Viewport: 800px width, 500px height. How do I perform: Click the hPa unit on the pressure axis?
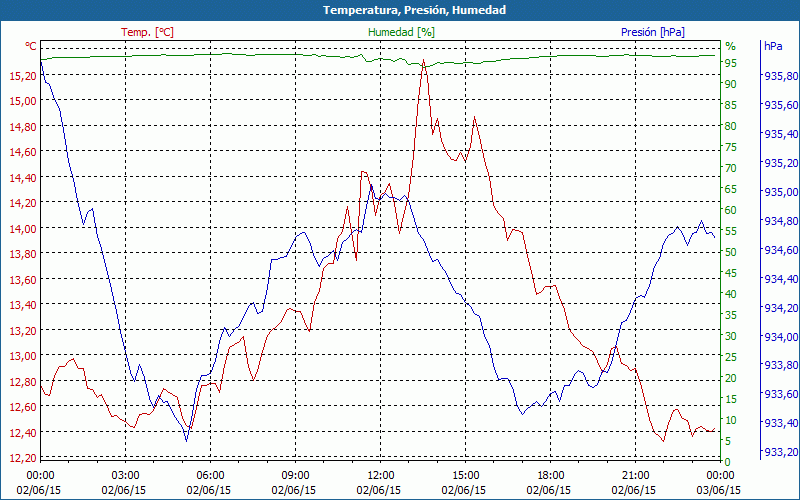click(773, 46)
